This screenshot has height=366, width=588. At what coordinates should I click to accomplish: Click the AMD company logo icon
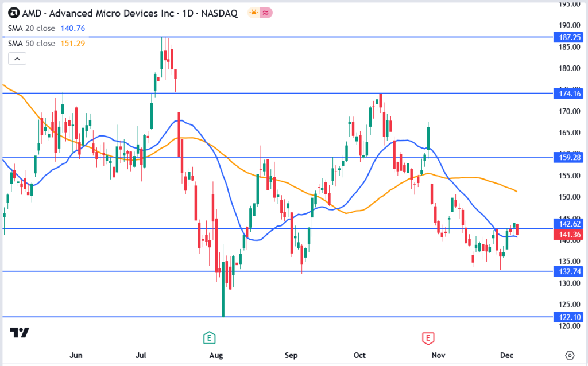[14, 13]
